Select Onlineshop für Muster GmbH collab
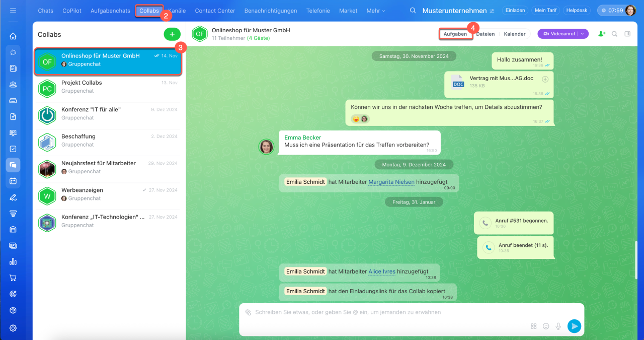 pos(108,62)
